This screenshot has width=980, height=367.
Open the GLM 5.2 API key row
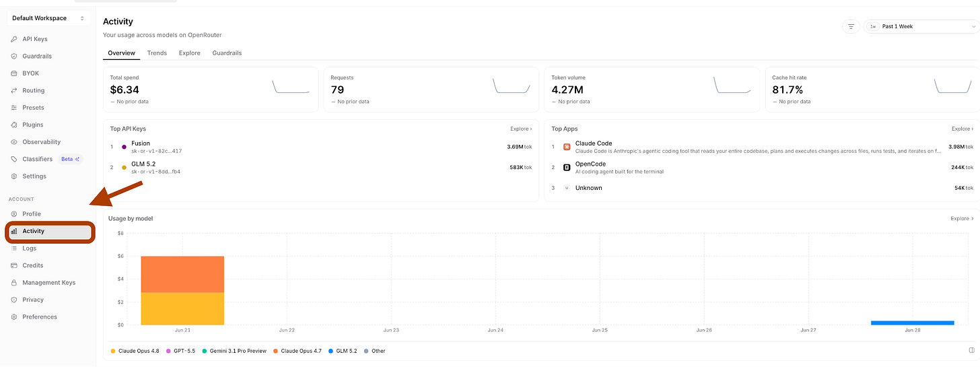pyautogui.click(x=321, y=168)
